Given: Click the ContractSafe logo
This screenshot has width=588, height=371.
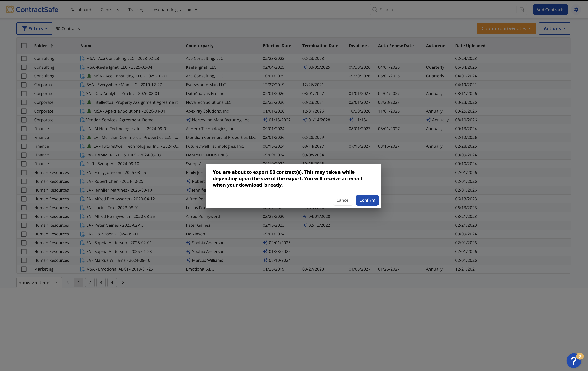Looking at the screenshot, I should [32, 10].
